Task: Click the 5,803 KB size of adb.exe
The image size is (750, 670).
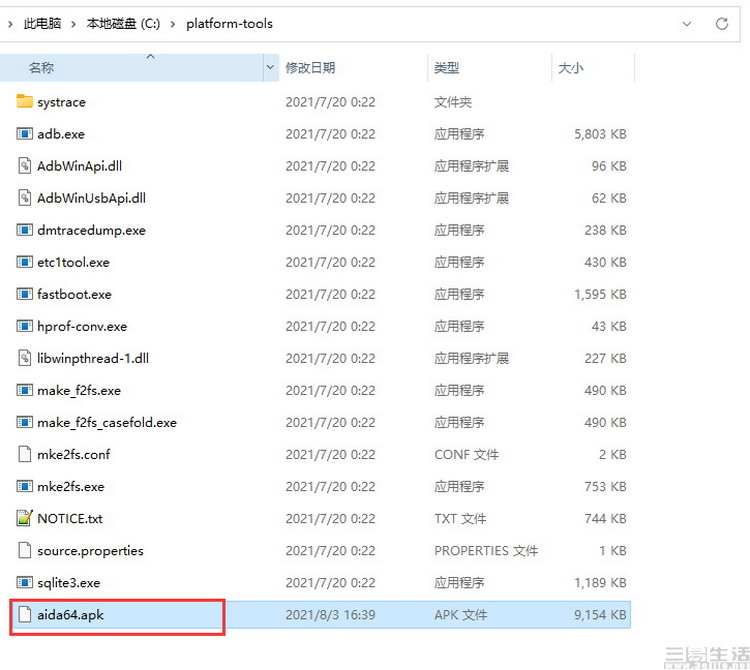Action: 600,134
